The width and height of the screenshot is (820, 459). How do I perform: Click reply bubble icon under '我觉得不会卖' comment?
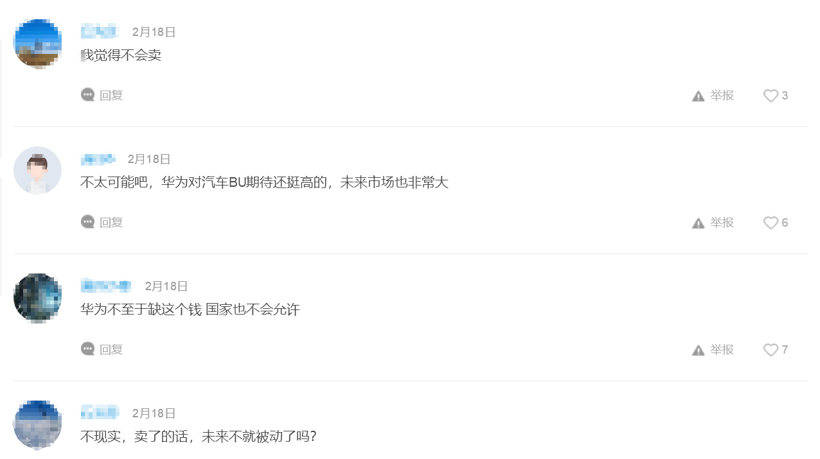click(x=87, y=95)
